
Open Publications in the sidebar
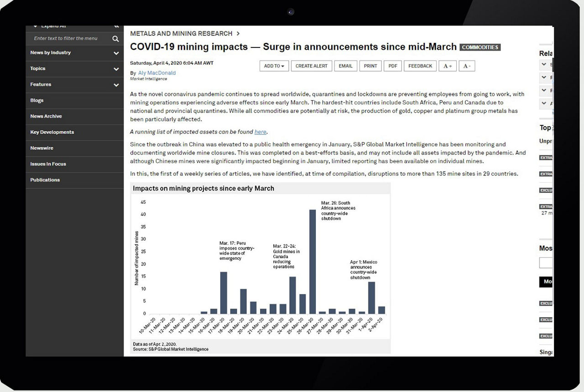[x=45, y=180]
